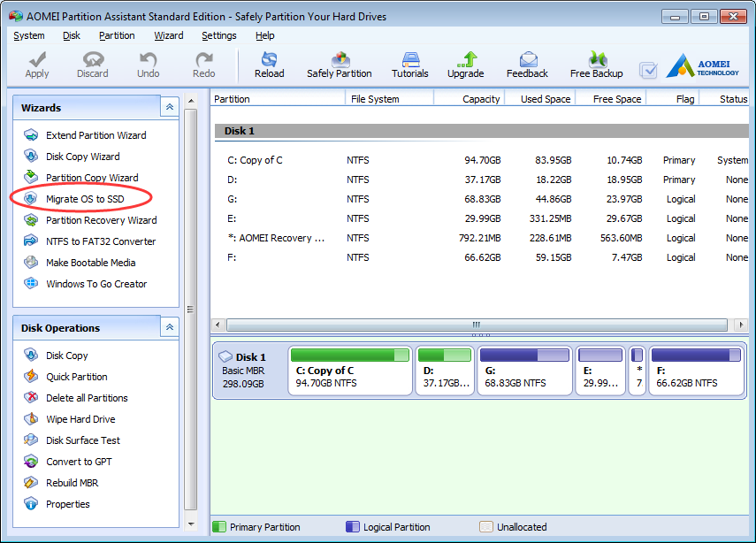Open Tutorials from the toolbar
756x543 pixels.
(x=409, y=65)
